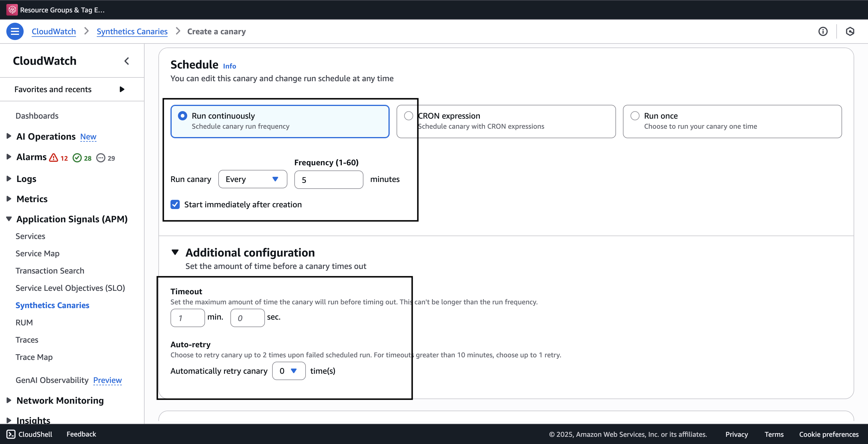The width and height of the screenshot is (868, 444).
Task: Open the Privacy footer link
Action: (737, 434)
